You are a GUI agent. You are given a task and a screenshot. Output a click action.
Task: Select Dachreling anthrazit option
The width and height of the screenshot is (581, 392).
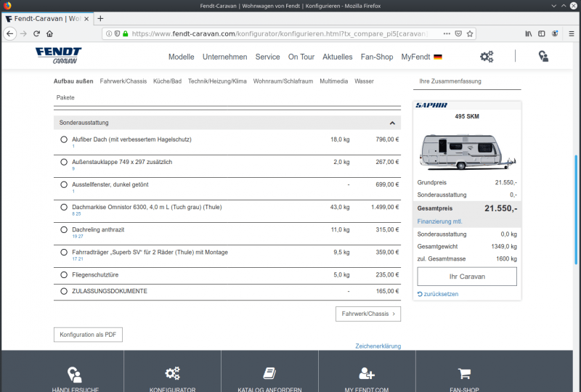click(64, 230)
